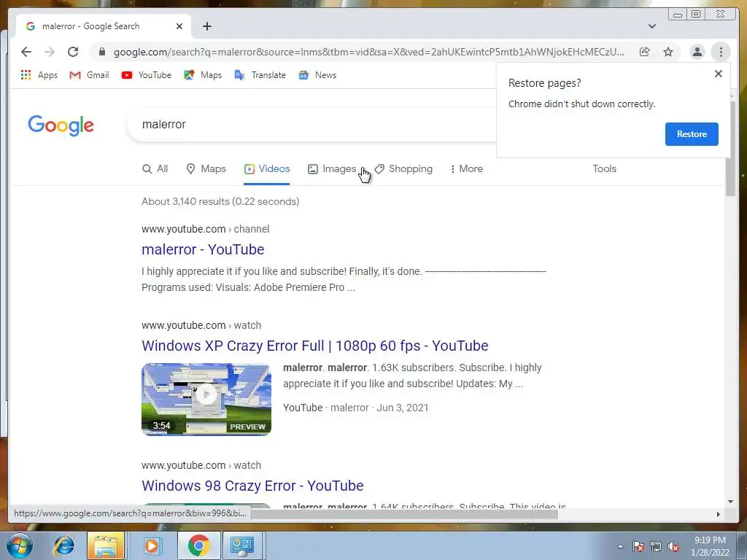Select the Videos search tab
This screenshot has height=560, width=747.
click(x=267, y=168)
